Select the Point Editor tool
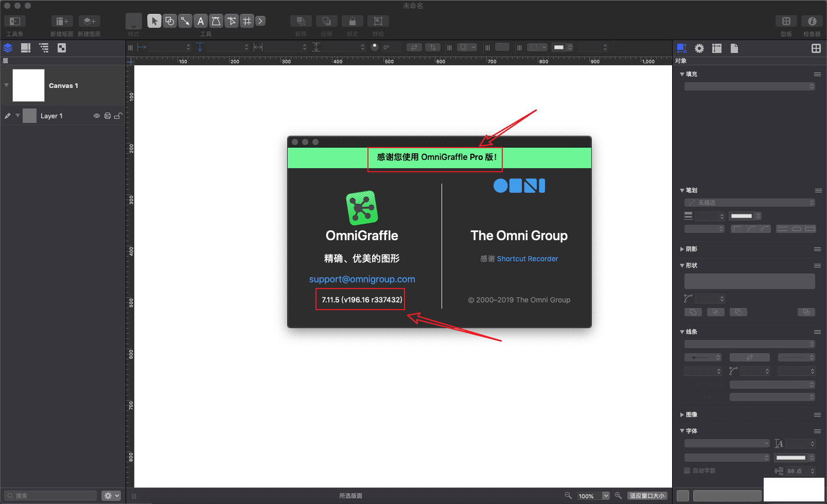 point(232,21)
